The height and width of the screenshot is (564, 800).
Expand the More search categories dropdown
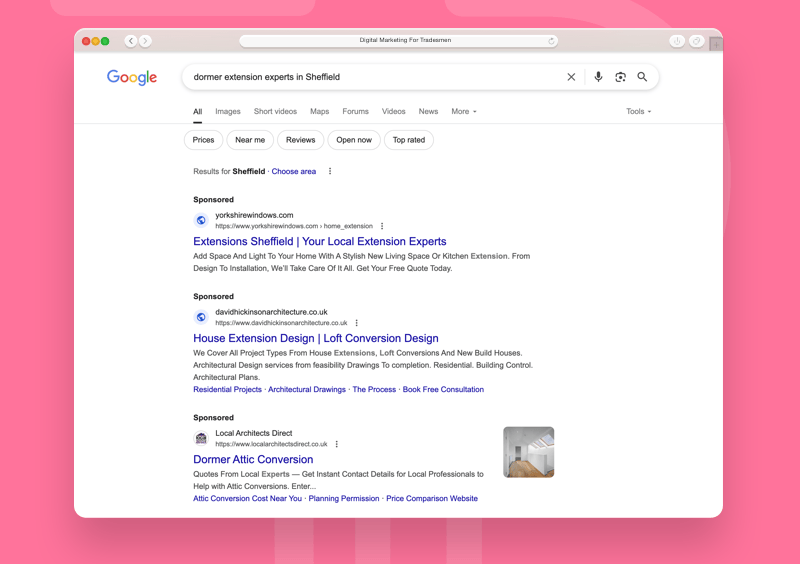coord(463,112)
